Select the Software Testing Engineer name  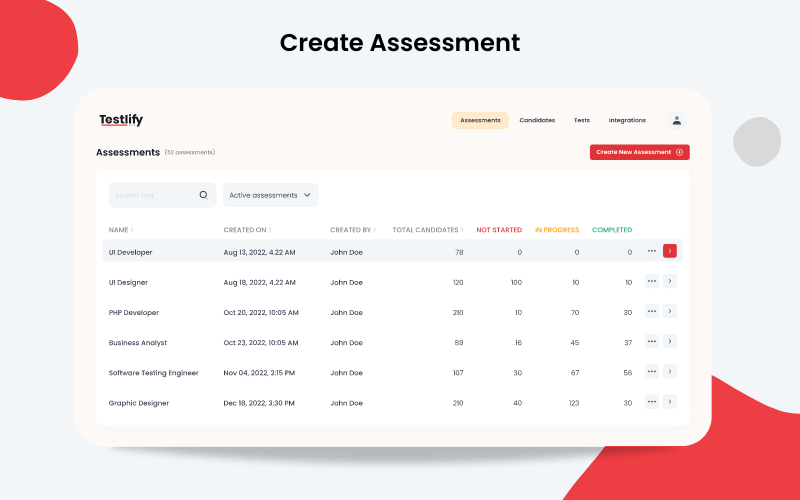[154, 372]
